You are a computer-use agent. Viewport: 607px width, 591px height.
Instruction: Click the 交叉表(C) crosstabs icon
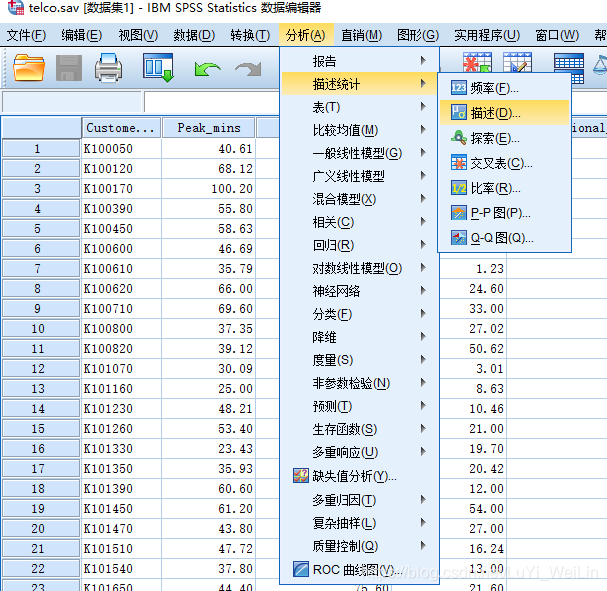458,163
